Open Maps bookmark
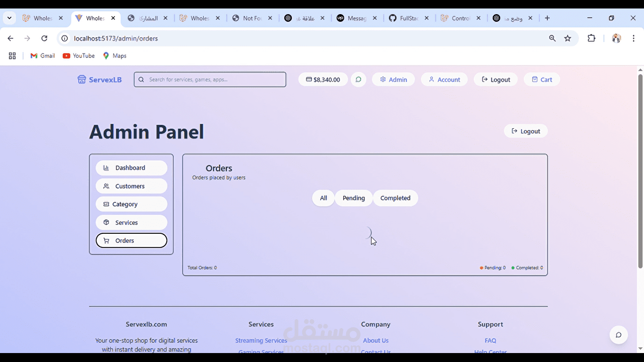This screenshot has width=644, height=362. click(x=115, y=56)
